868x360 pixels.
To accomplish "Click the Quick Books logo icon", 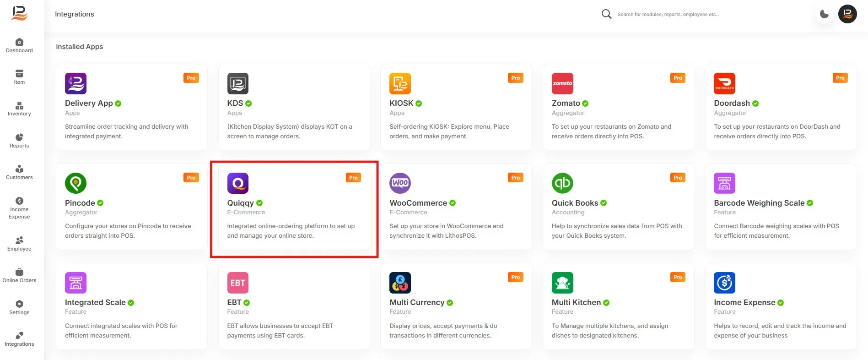I will (562, 183).
